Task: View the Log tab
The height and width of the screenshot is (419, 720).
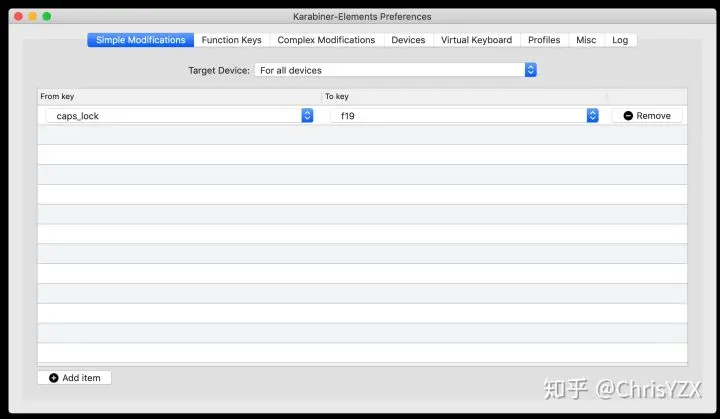Action: [x=620, y=40]
